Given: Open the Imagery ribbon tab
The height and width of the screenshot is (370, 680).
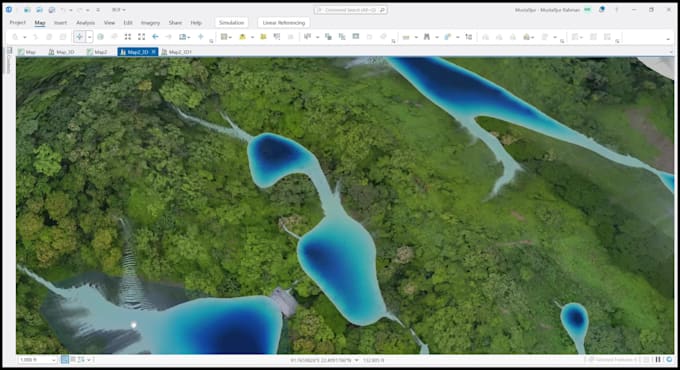Looking at the screenshot, I should click(150, 23).
